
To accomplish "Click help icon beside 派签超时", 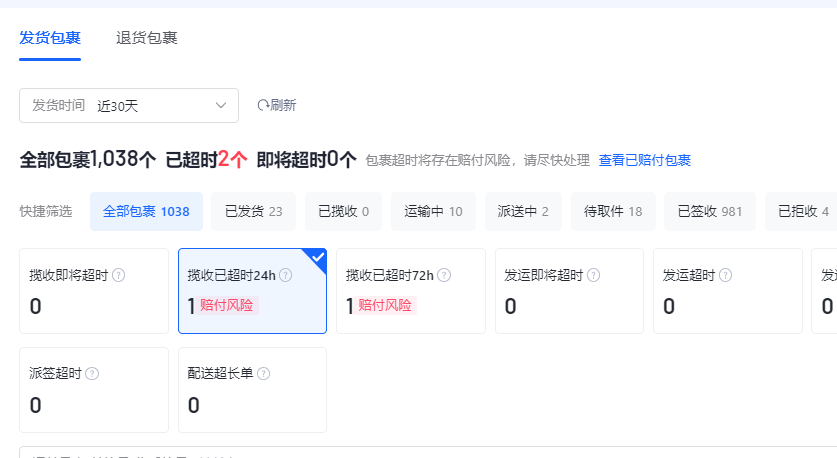I will (x=92, y=374).
